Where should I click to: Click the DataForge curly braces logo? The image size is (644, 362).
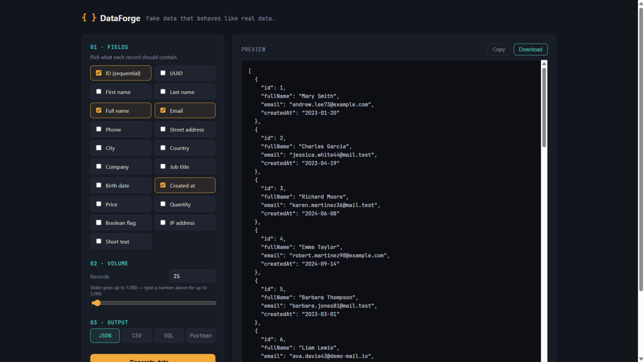(89, 17)
